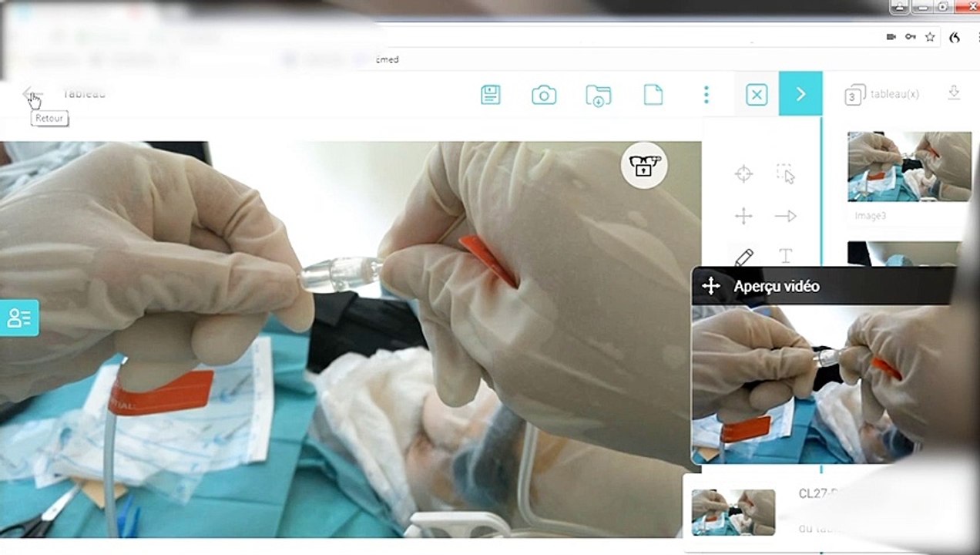Select the crosshair target tool
The width and height of the screenshot is (980, 555).
click(743, 173)
